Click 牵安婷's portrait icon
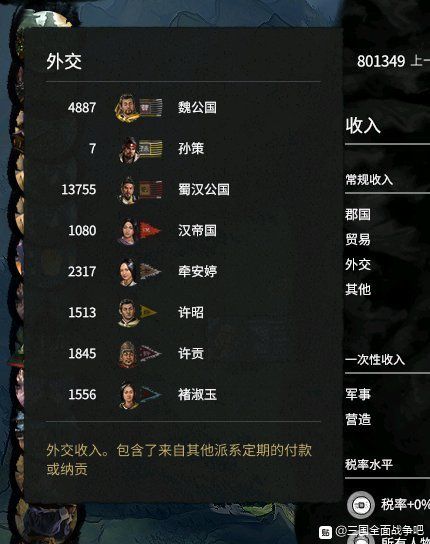Screen dimensions: 430x544 pyautogui.click(x=127, y=272)
